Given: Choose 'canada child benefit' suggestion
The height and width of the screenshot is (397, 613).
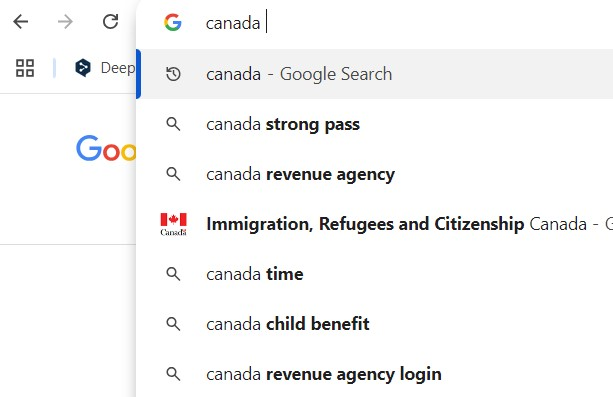Looking at the screenshot, I should (x=375, y=324).
